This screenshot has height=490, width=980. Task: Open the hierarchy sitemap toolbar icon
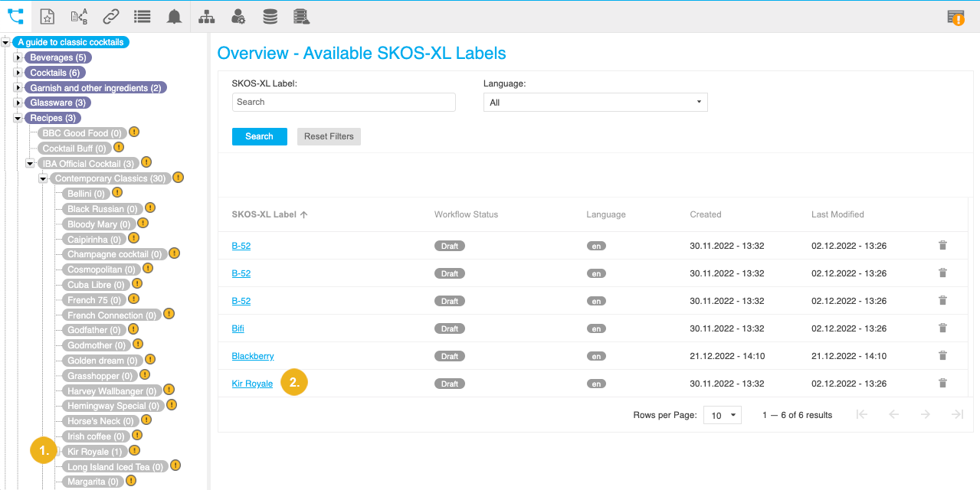[206, 15]
